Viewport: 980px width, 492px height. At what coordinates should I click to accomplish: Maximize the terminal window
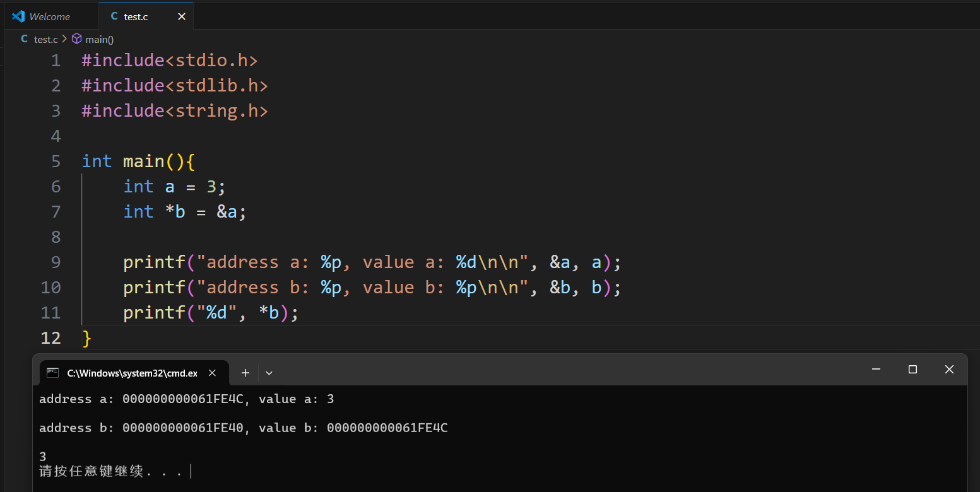click(912, 370)
